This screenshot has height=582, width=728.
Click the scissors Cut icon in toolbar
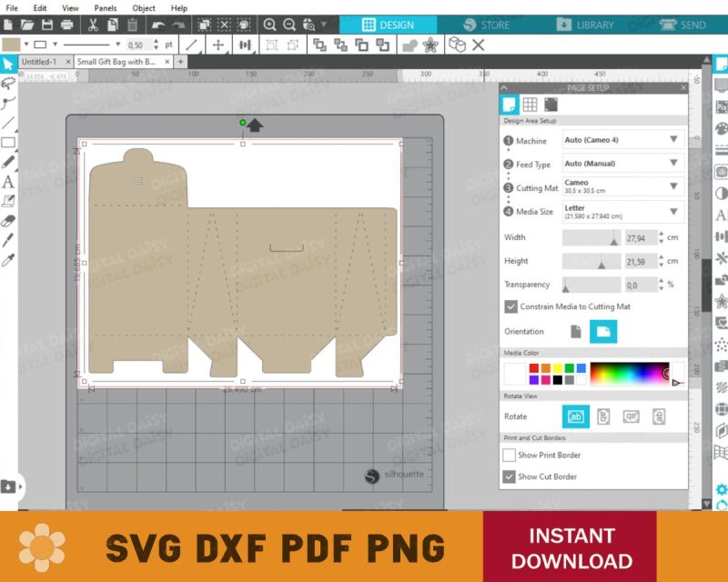[94, 25]
